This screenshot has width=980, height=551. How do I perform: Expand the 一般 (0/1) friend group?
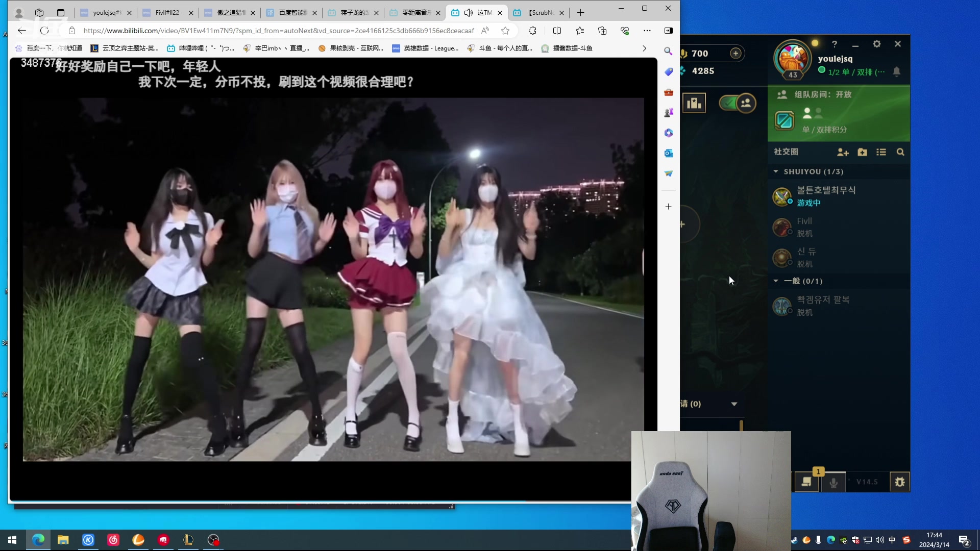pos(777,281)
